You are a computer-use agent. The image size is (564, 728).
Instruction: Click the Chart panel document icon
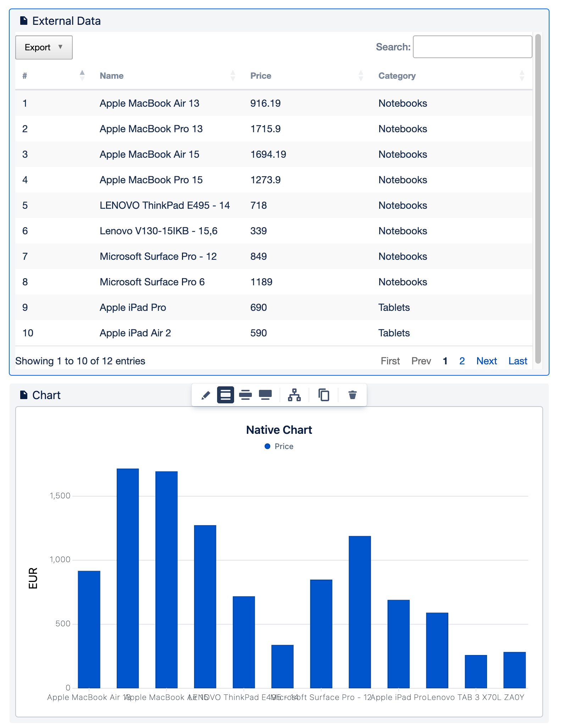click(x=24, y=395)
